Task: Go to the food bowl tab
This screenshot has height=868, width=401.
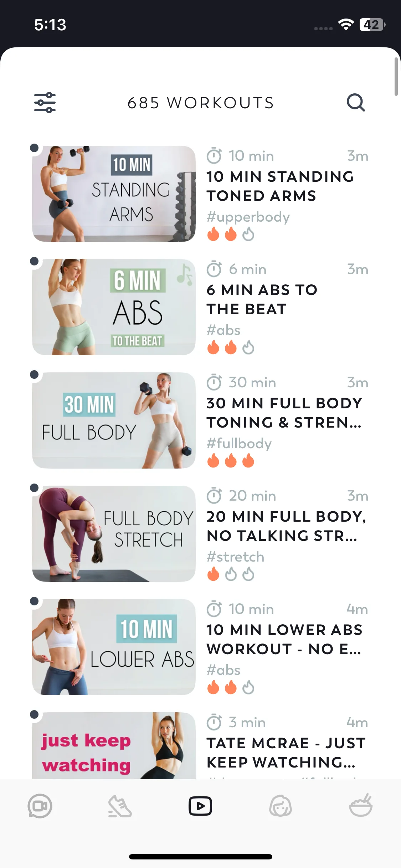Action: pyautogui.click(x=361, y=805)
